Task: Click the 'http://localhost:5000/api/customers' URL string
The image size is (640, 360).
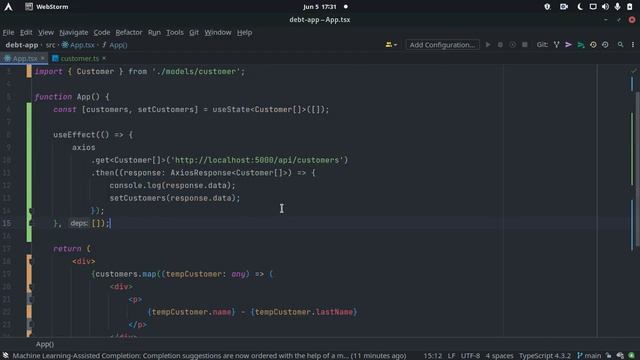Action: point(258,160)
